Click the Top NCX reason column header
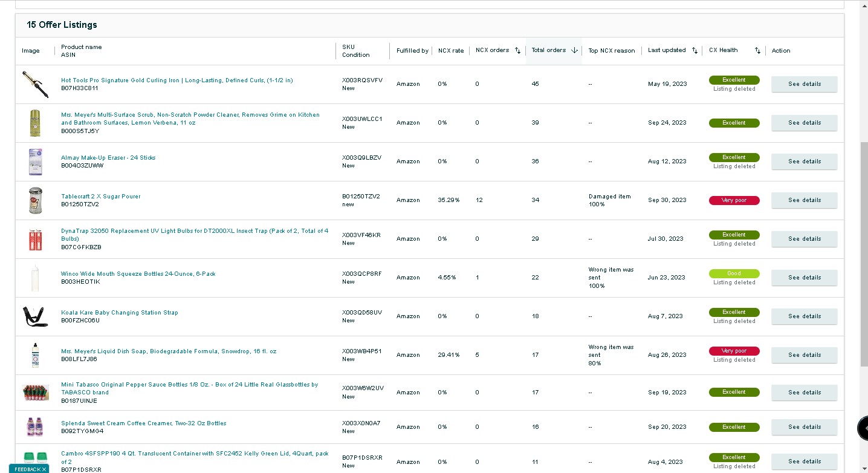 pos(612,51)
